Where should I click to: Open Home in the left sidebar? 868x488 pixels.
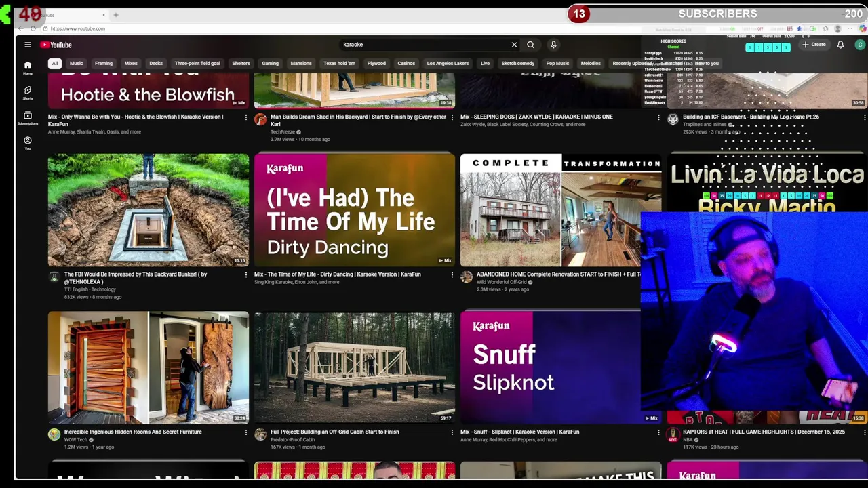(28, 67)
